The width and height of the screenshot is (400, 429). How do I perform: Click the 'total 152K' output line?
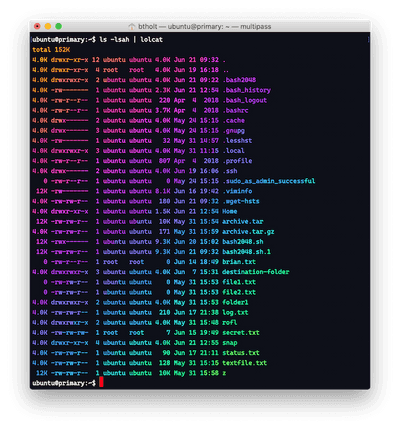click(x=51, y=50)
